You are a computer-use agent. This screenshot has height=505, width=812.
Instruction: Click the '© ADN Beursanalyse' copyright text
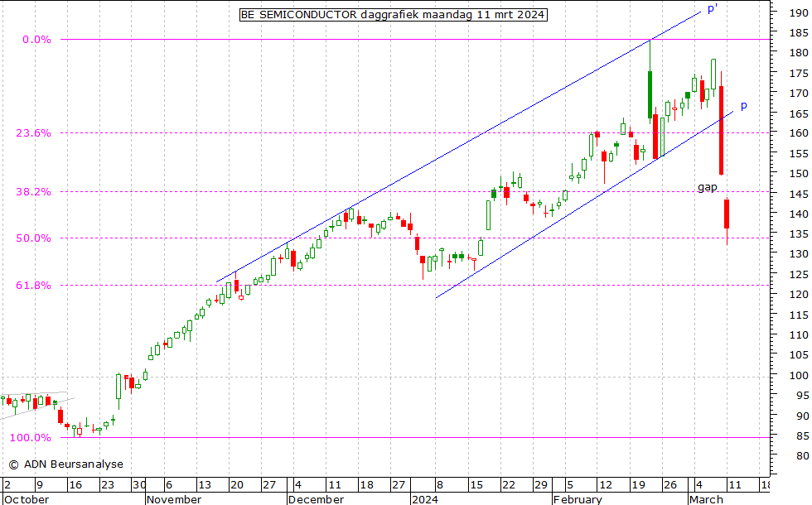[65, 464]
